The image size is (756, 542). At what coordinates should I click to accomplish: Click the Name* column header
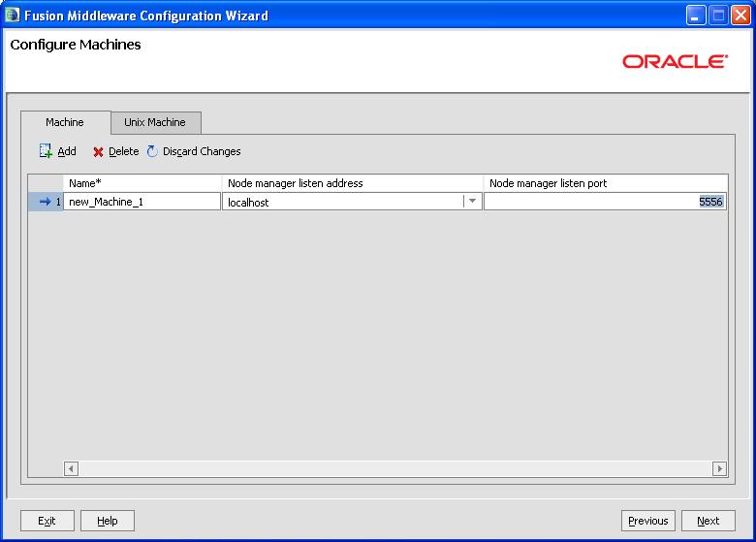tap(142, 183)
